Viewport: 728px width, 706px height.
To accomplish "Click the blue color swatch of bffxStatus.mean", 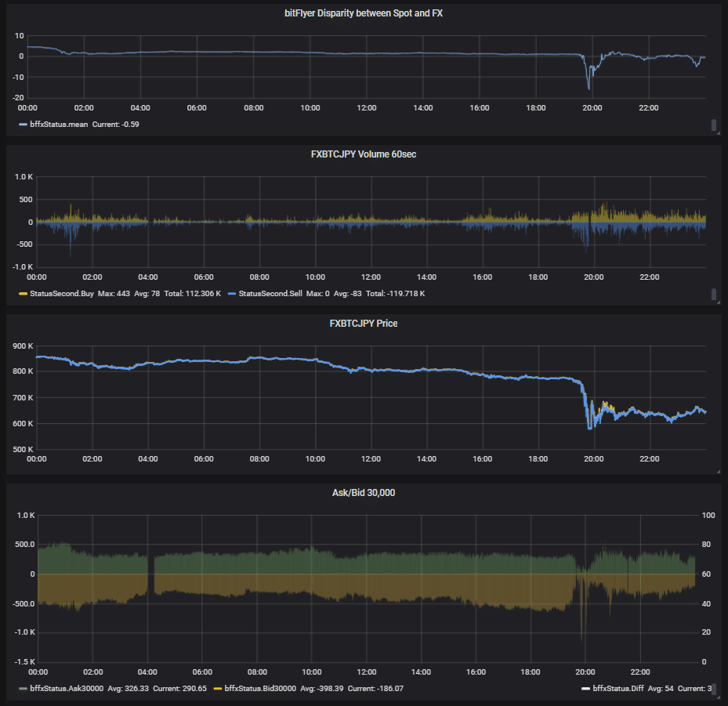I will (x=24, y=125).
